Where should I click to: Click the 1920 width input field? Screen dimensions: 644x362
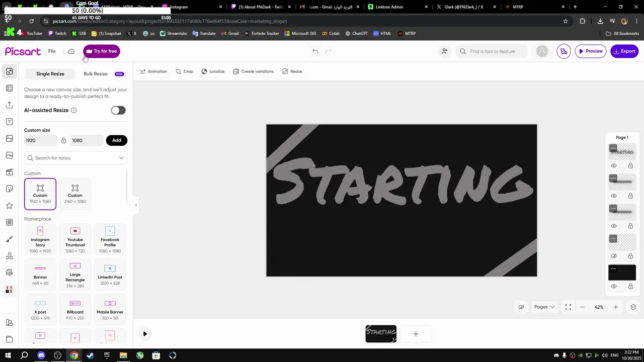point(40,140)
